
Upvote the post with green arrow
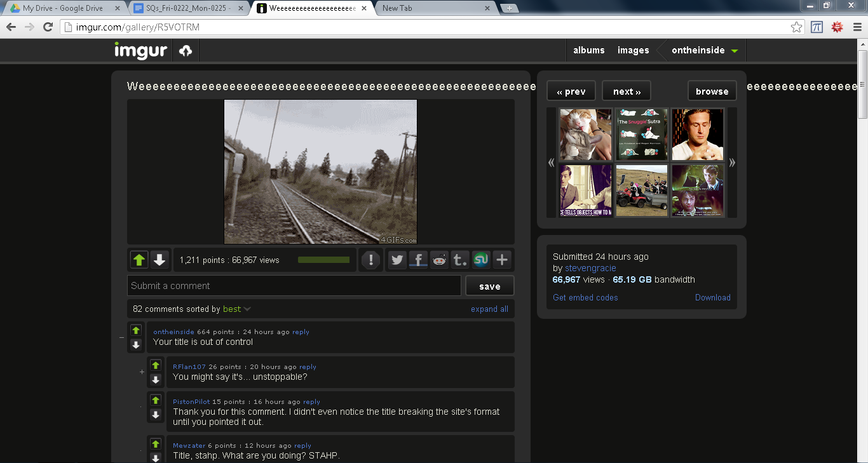tap(139, 260)
